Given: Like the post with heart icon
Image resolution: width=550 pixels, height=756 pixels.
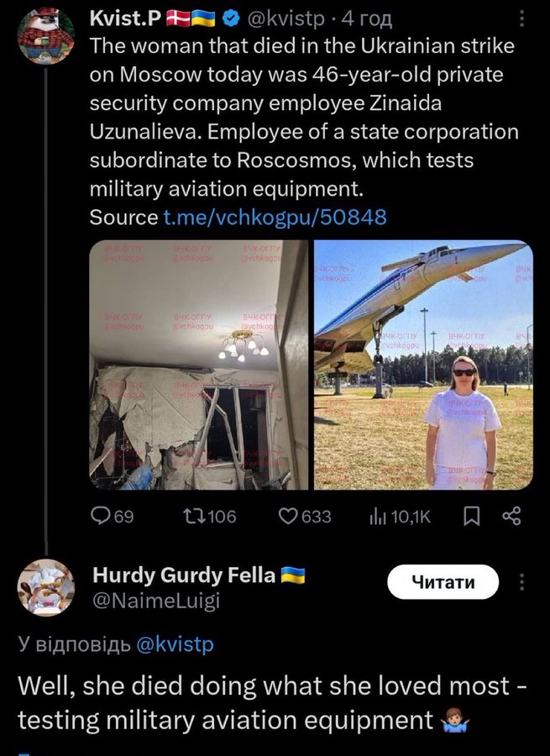Looking at the screenshot, I should [x=290, y=517].
